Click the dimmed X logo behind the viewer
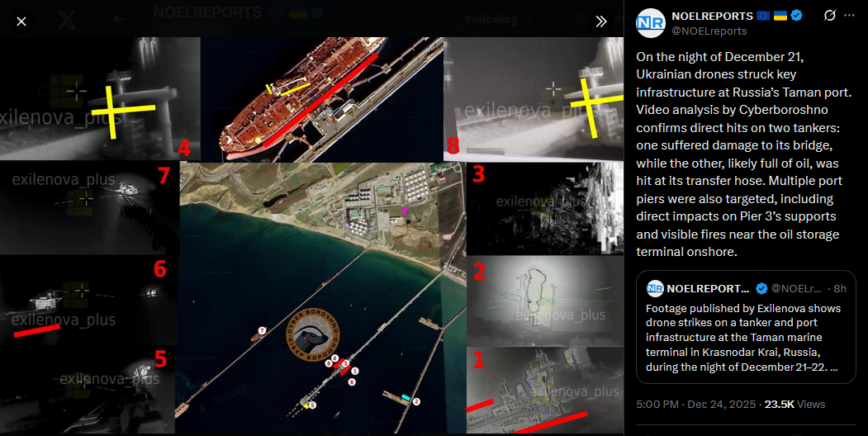 tap(68, 20)
